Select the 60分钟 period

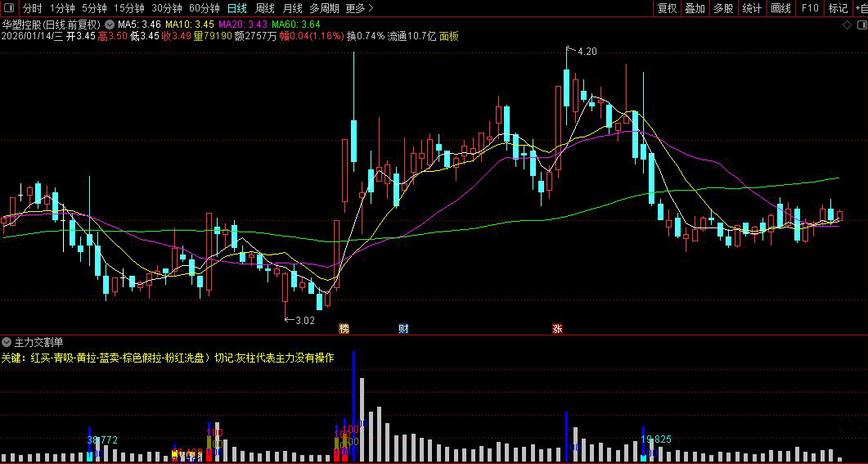point(205,8)
